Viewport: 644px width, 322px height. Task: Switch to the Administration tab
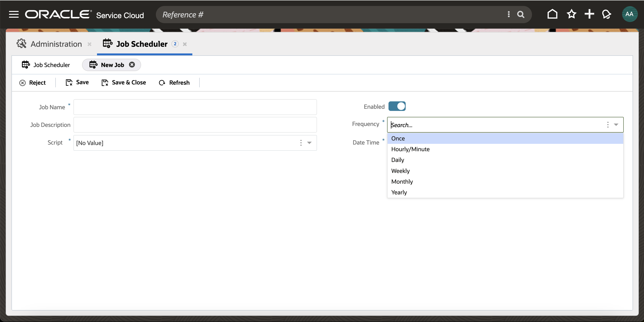pyautogui.click(x=56, y=44)
